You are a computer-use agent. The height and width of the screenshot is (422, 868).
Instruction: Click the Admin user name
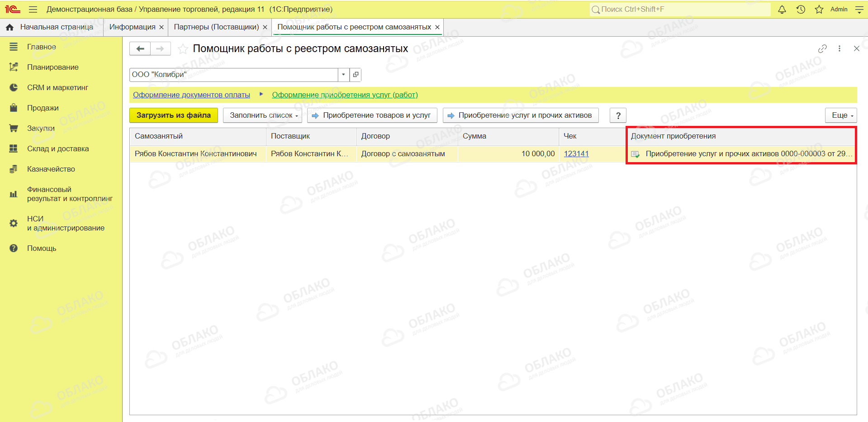click(839, 9)
